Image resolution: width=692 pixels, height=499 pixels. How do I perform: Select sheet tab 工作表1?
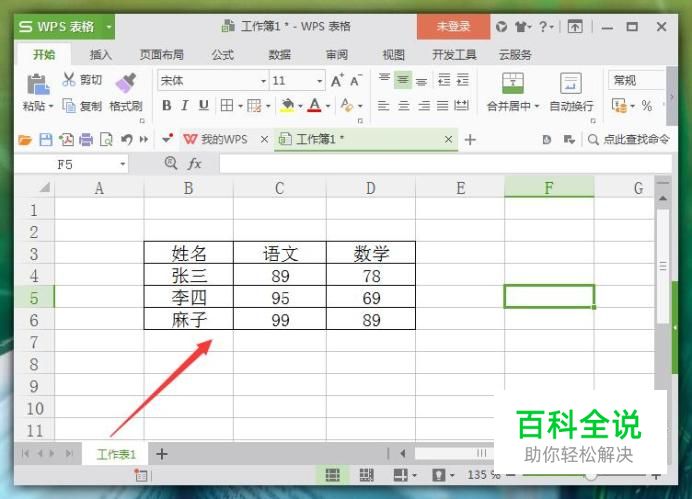pos(116,454)
